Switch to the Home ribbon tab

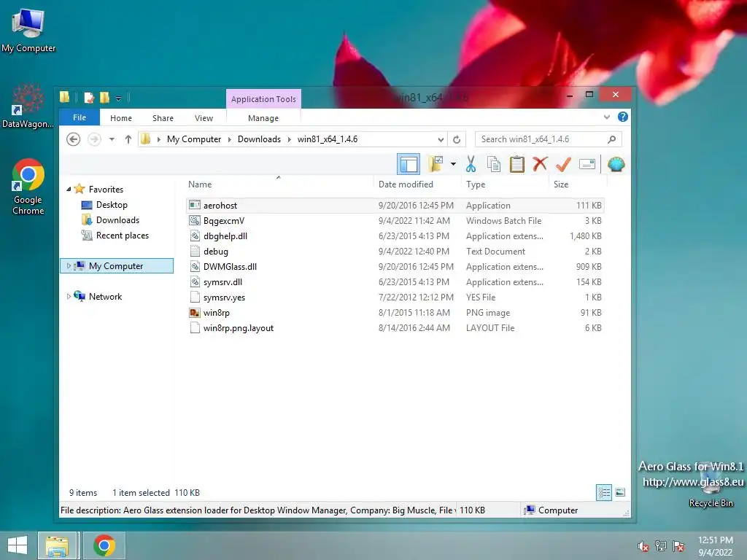[x=121, y=118]
